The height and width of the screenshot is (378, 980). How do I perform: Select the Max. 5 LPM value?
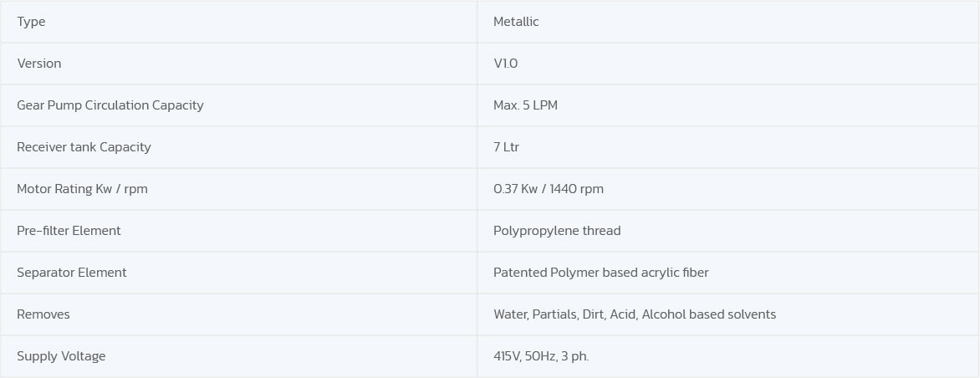pyautogui.click(x=525, y=105)
